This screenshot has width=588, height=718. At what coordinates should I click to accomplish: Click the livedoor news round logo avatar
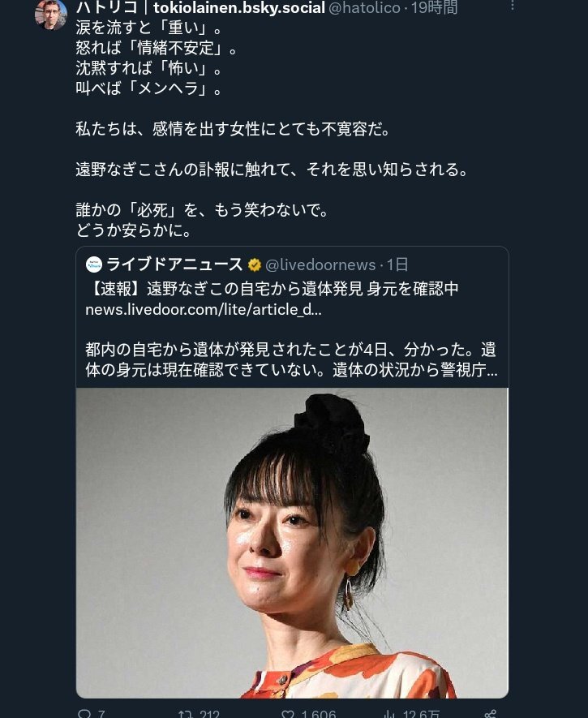(x=94, y=264)
